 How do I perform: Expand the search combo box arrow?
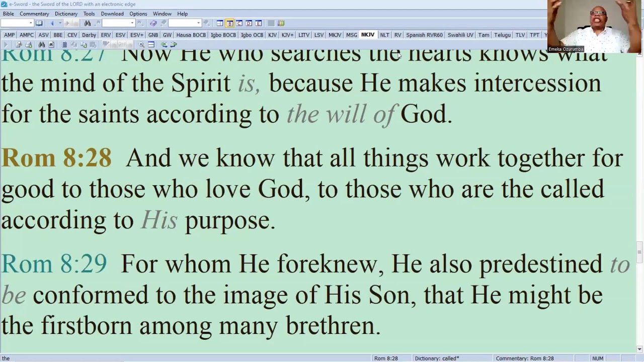[132, 23]
